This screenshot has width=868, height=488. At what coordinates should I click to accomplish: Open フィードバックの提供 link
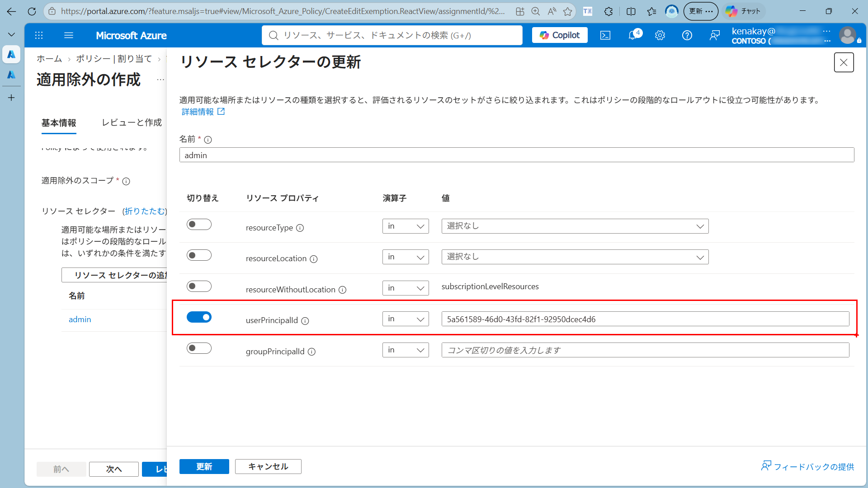808,467
